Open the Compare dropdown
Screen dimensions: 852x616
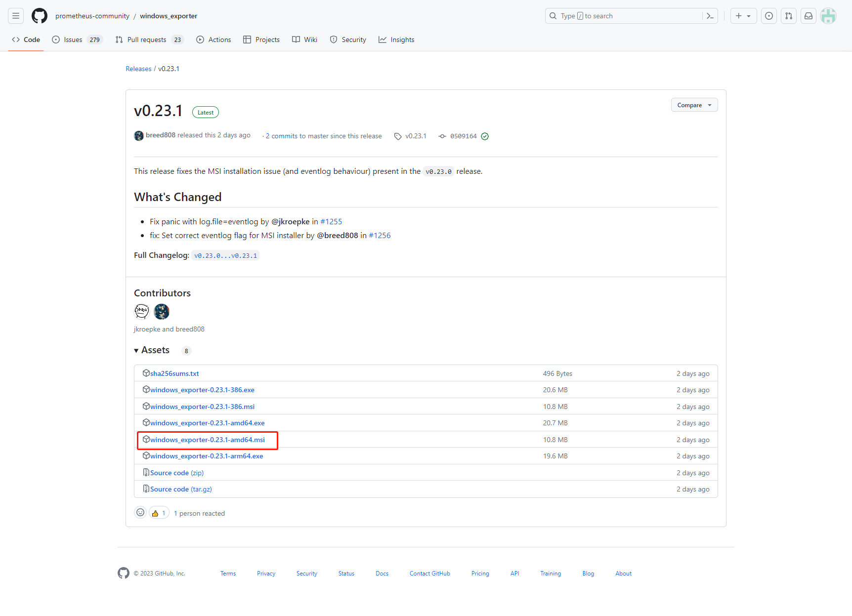tap(694, 105)
